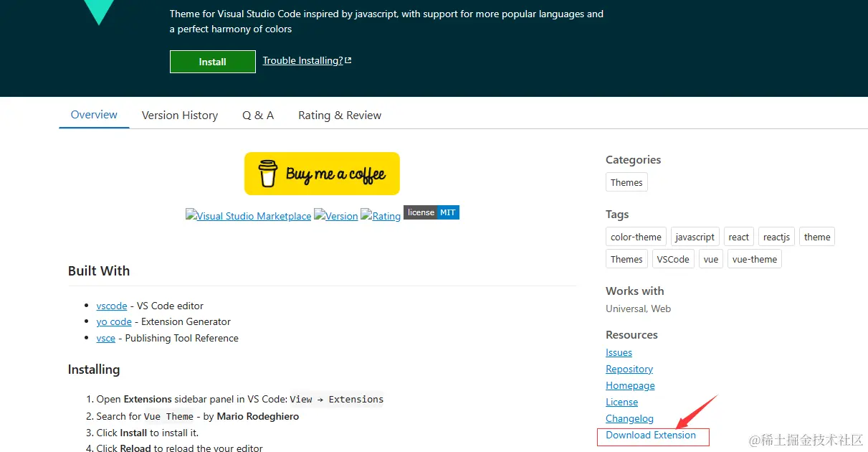Screen dimensions: 868x452
Task: Click the green Install button
Action: (212, 62)
